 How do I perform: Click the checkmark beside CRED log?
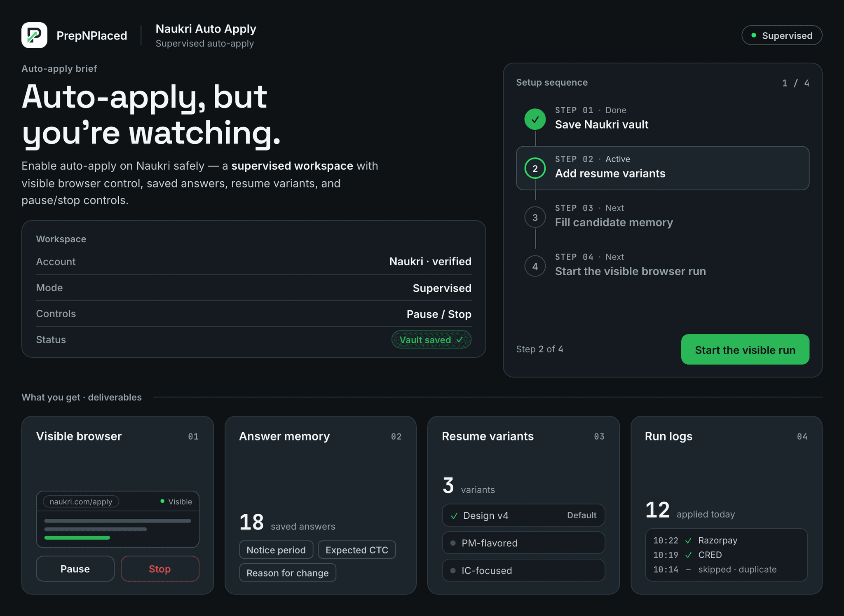click(688, 555)
